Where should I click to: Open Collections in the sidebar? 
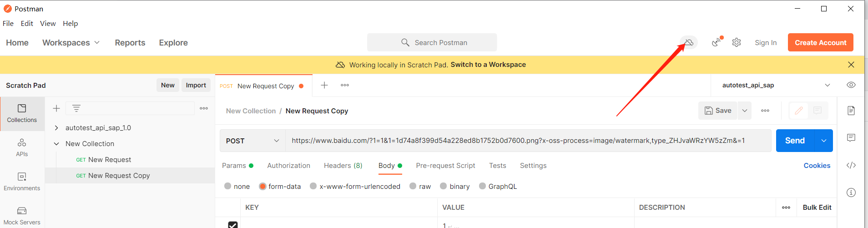coord(22,114)
